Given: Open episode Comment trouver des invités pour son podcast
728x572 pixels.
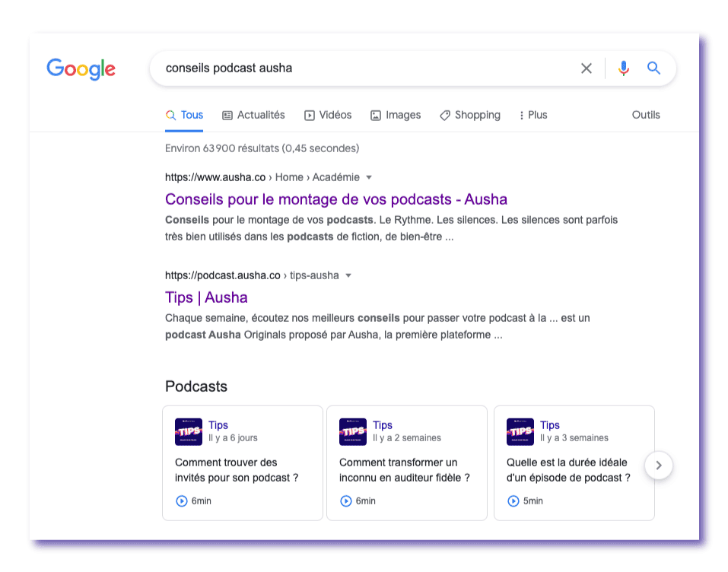Looking at the screenshot, I should click(x=237, y=470).
